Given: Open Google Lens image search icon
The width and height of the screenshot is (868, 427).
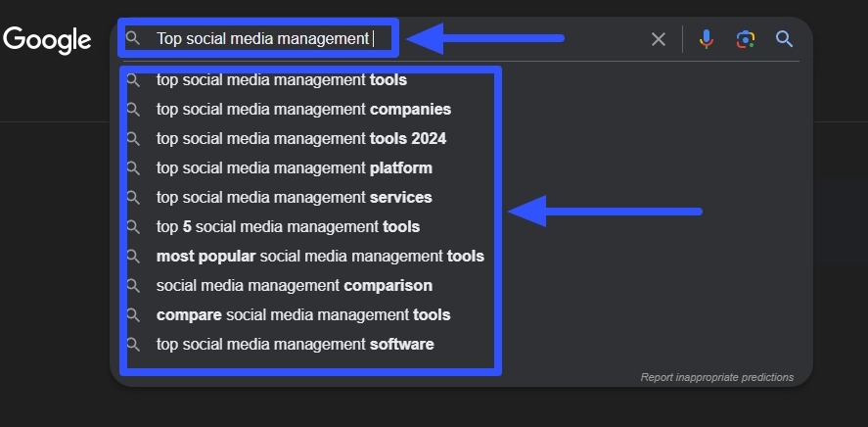Looking at the screenshot, I should (746, 39).
